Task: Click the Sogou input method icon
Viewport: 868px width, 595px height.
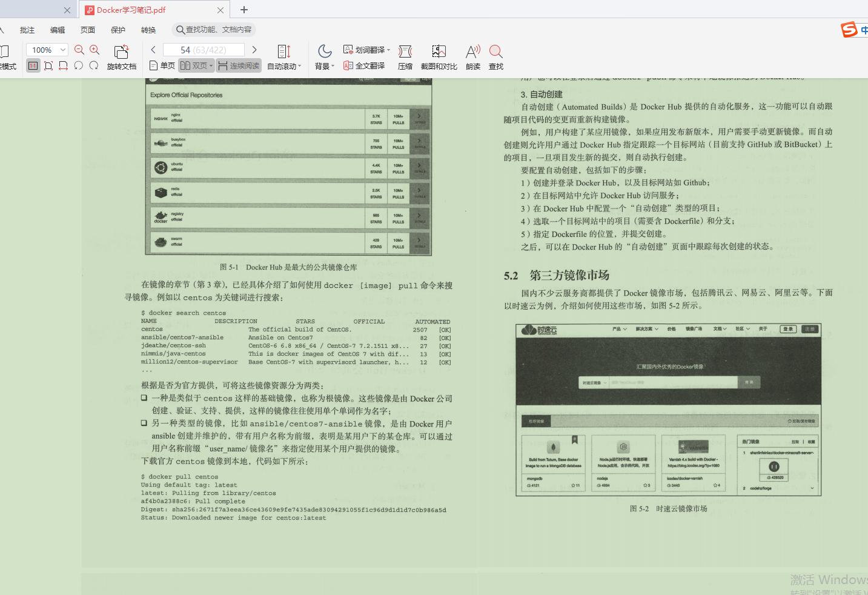Action: [x=850, y=30]
